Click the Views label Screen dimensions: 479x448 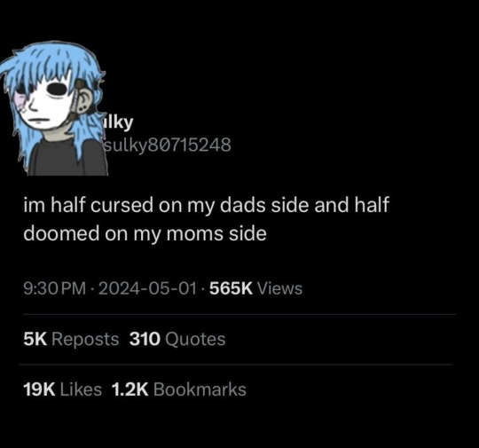click(279, 288)
